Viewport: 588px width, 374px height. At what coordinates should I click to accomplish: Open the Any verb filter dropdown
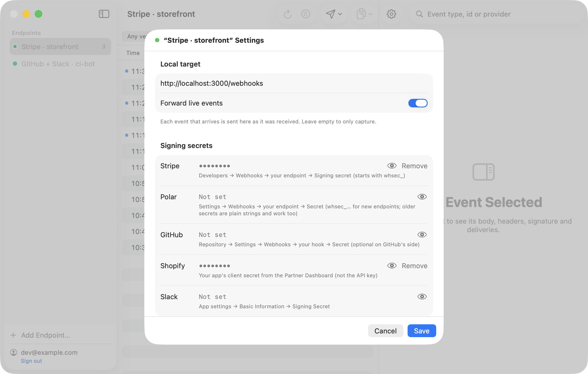click(134, 36)
